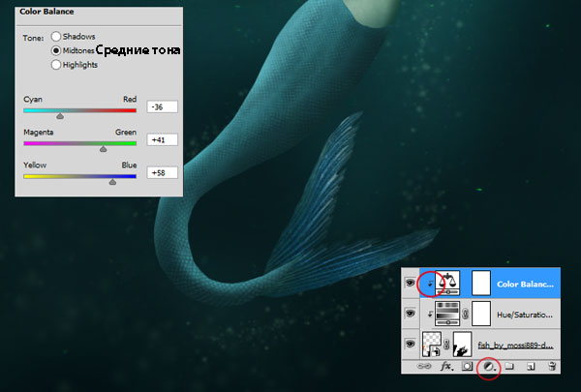Viewport: 581px width, 392px height.
Task: Click the Green slider label
Action: pos(126,133)
